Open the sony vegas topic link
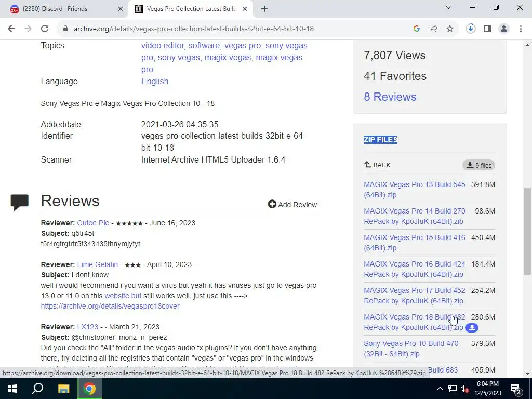Viewport: 532px width, 399px height. pyautogui.click(x=179, y=57)
